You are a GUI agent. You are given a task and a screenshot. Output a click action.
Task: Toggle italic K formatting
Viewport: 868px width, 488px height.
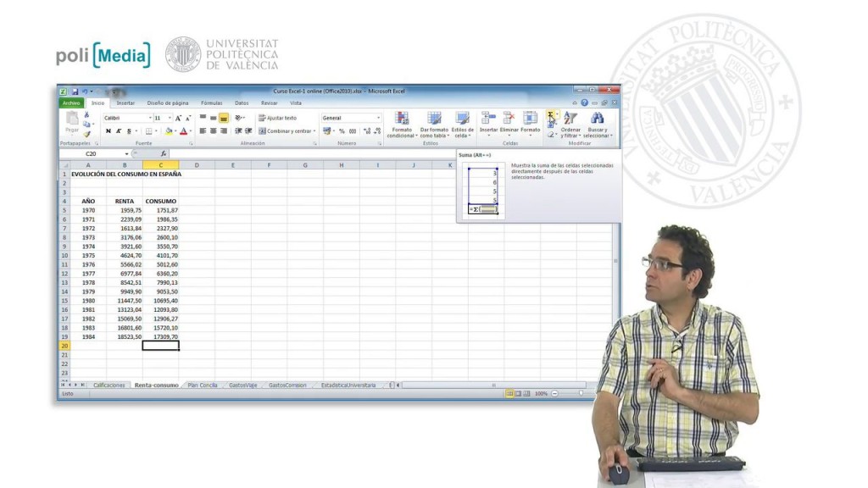pos(119,131)
